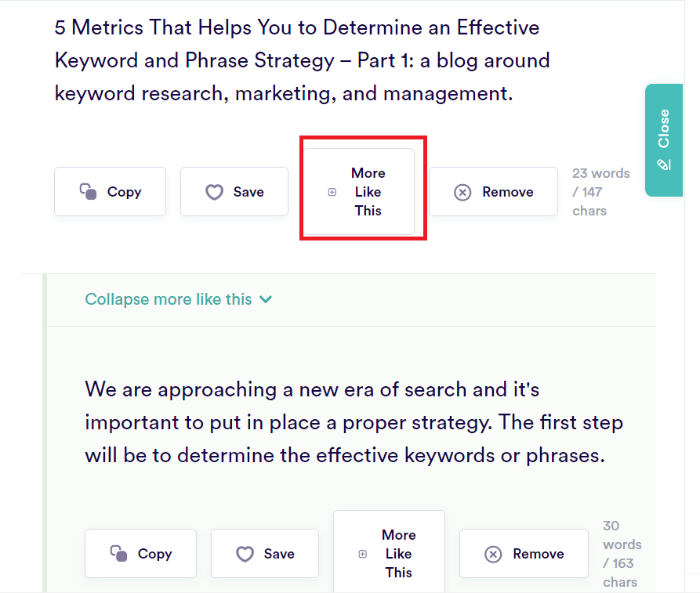Viewport: 700px width, 593px height.
Task: Generate more like the highlighted headline
Action: point(363,191)
